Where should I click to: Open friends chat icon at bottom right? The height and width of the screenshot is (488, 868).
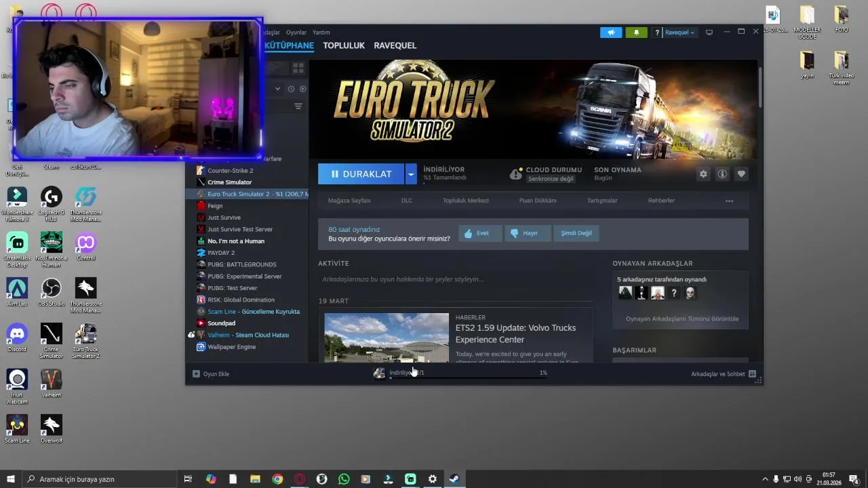point(752,373)
